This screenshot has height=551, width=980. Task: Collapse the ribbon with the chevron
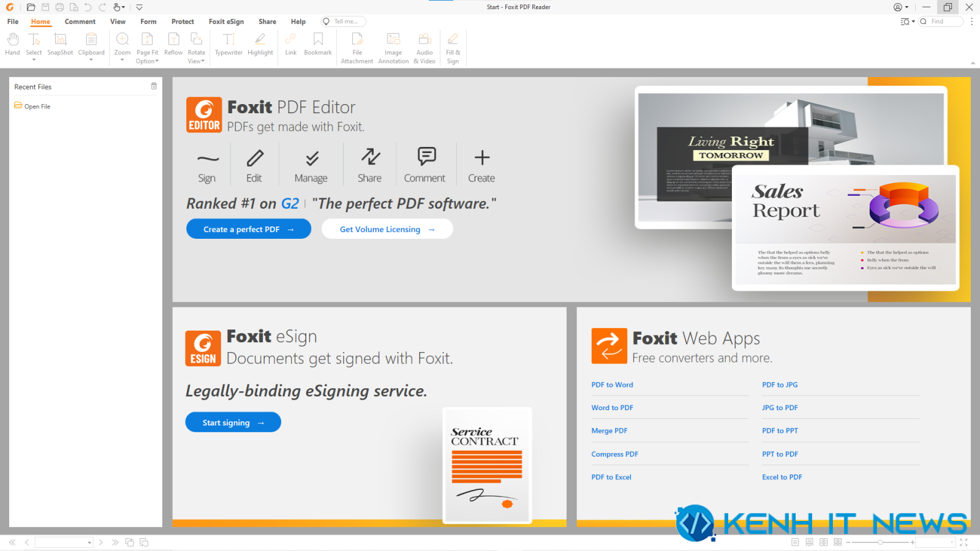coord(973,63)
